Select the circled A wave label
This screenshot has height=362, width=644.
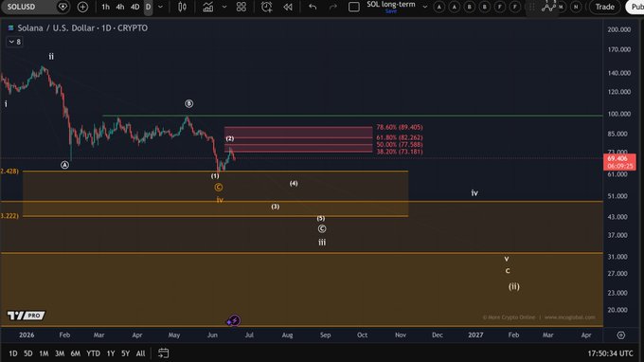click(x=64, y=165)
